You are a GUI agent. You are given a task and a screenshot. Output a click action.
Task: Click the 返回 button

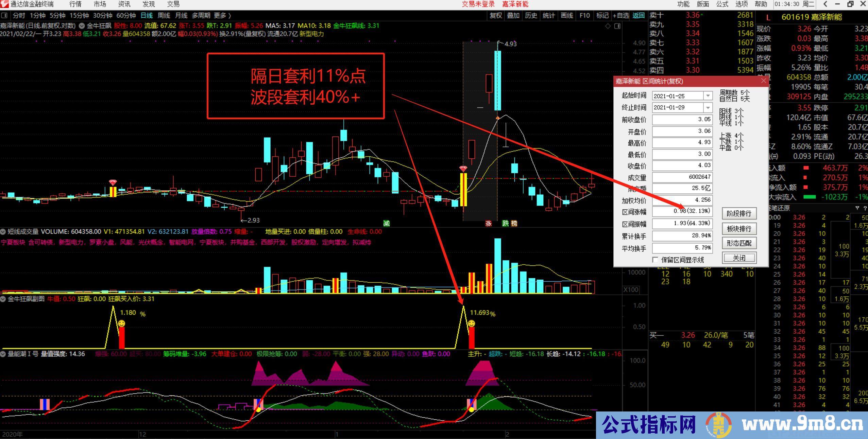coord(639,16)
